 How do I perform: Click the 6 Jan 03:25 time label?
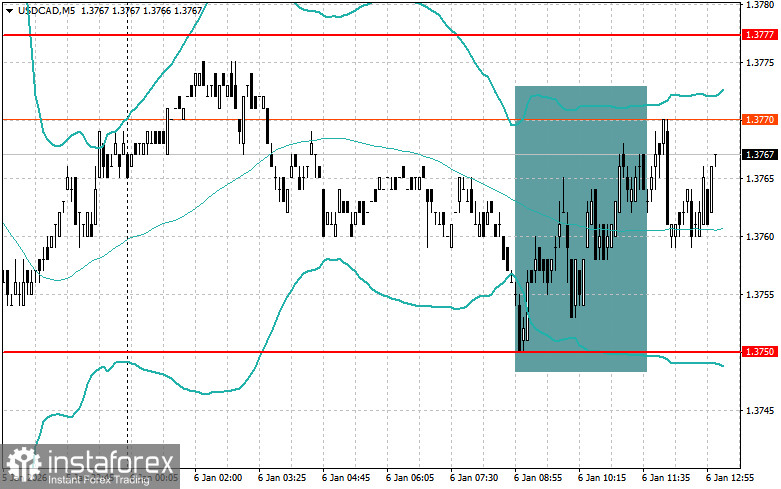(282, 478)
